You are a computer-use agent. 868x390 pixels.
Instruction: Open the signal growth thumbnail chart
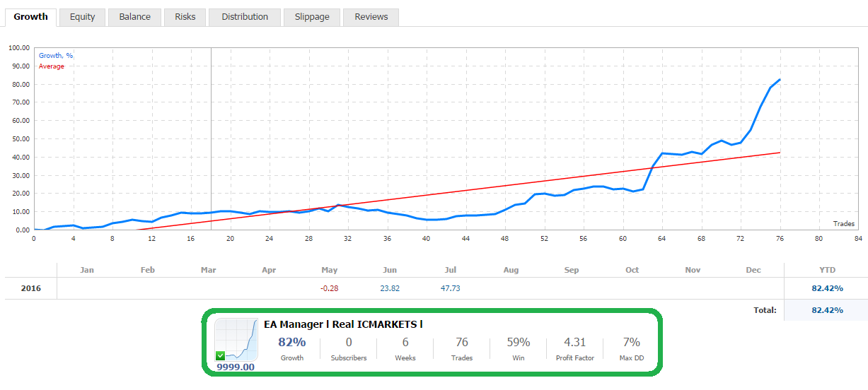pyautogui.click(x=236, y=340)
